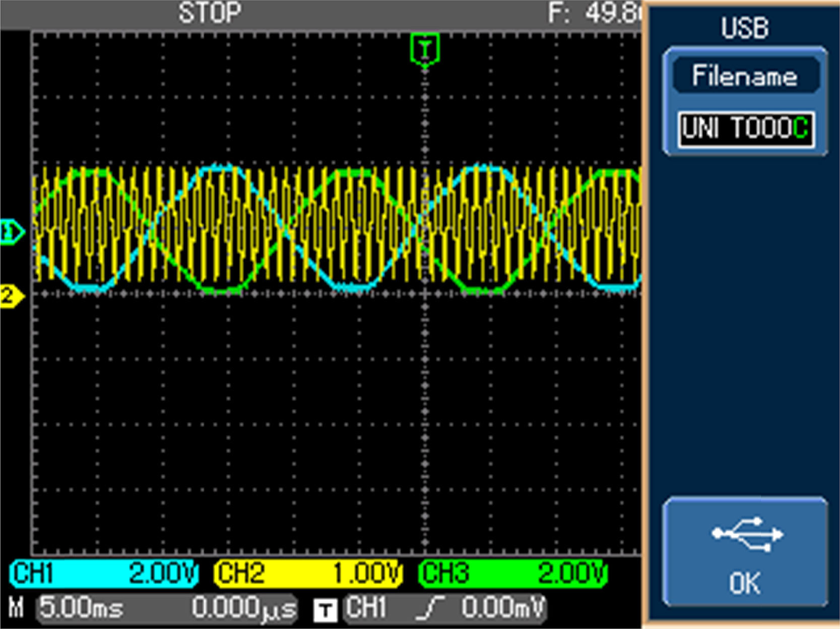840x629 pixels.
Task: Click the rising edge slope icon
Action: 429,608
